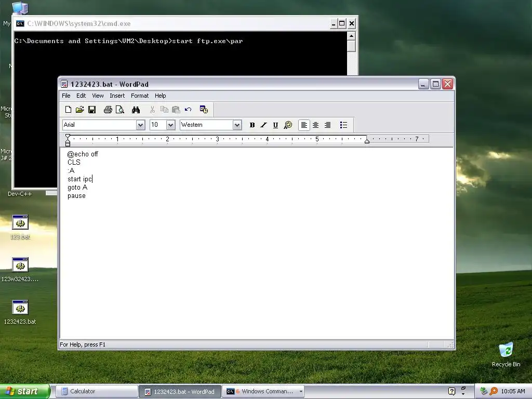Click the Copy icon in WordPad toolbar
The width and height of the screenshot is (532, 399).
pyautogui.click(x=164, y=110)
